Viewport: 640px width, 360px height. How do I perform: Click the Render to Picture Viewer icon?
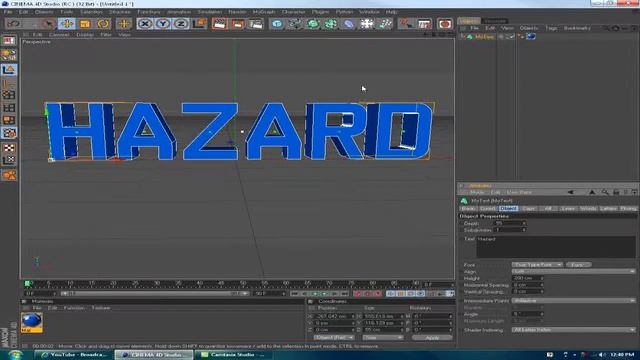pos(238,24)
